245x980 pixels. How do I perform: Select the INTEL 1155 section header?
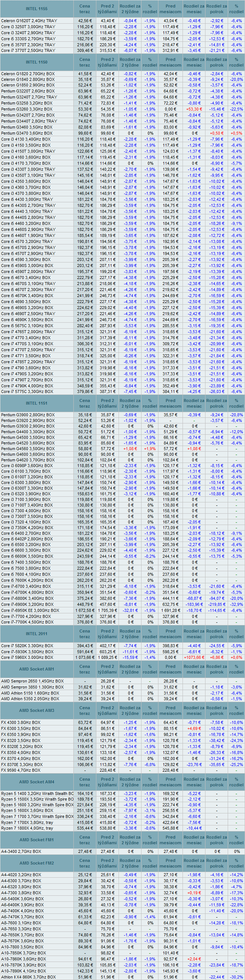click(37, 9)
